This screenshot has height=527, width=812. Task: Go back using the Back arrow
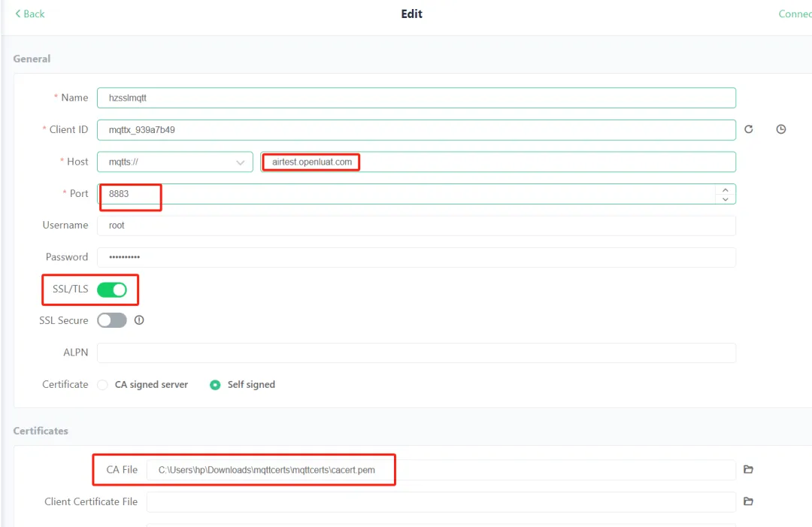(29, 14)
